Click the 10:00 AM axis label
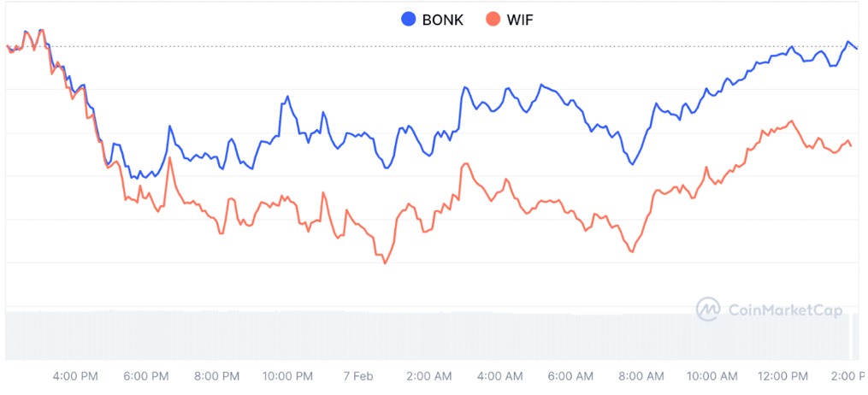The height and width of the screenshot is (395, 868). tap(712, 376)
